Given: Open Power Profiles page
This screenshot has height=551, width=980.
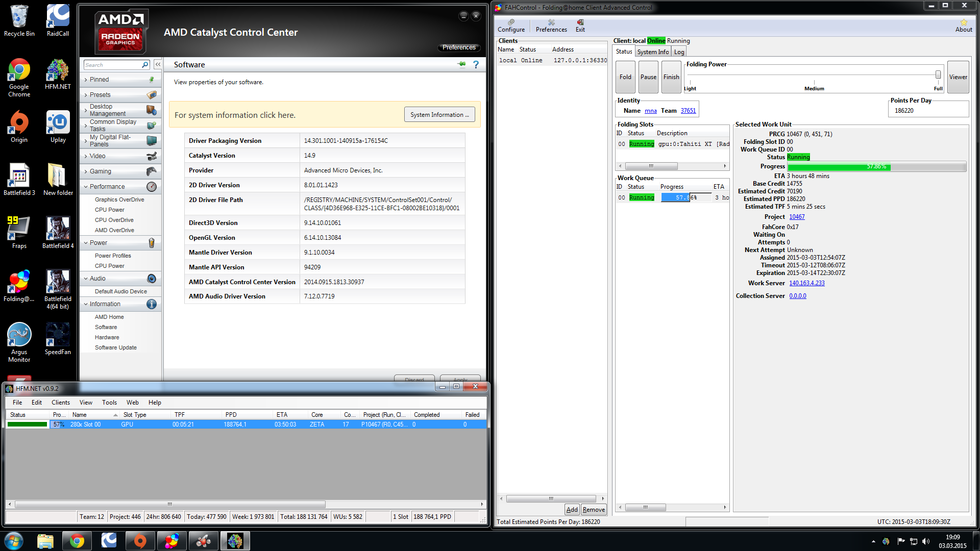Looking at the screenshot, I should click(x=113, y=256).
